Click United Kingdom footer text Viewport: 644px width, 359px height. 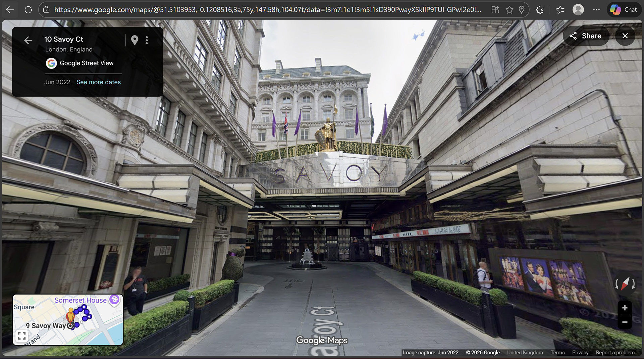pos(525,353)
